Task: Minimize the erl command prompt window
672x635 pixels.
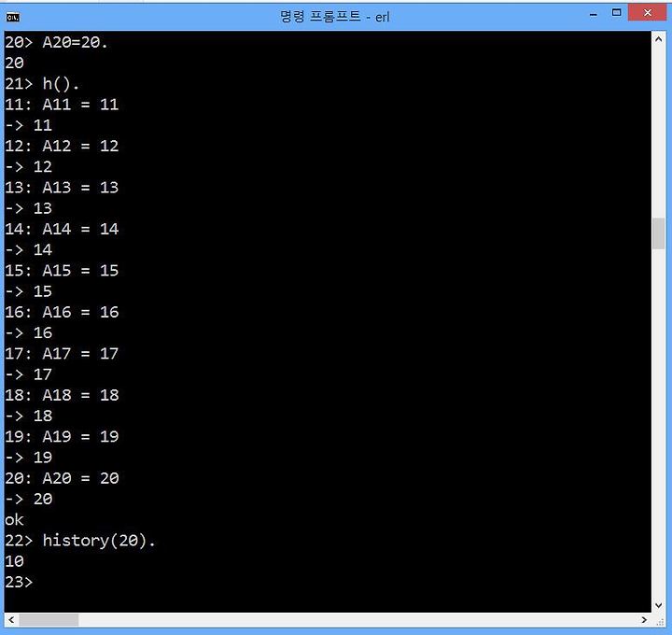Action: (594, 13)
